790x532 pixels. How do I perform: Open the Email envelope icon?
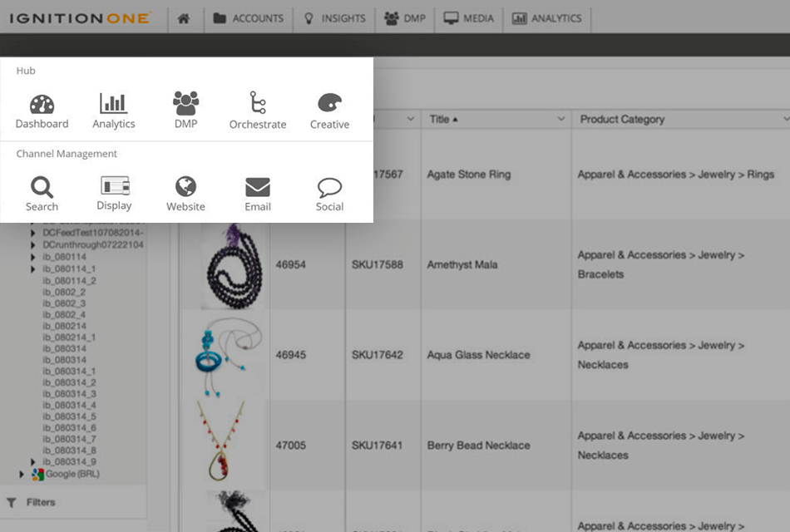(x=258, y=195)
